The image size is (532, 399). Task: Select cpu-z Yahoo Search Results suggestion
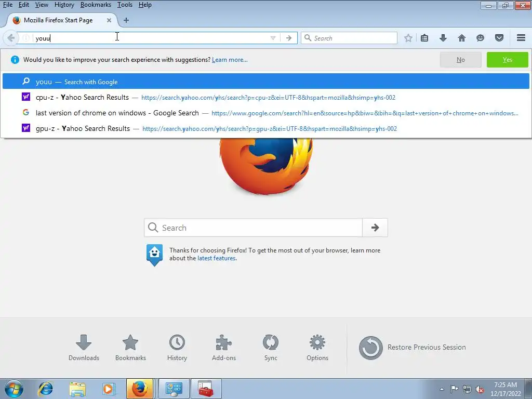266,97
